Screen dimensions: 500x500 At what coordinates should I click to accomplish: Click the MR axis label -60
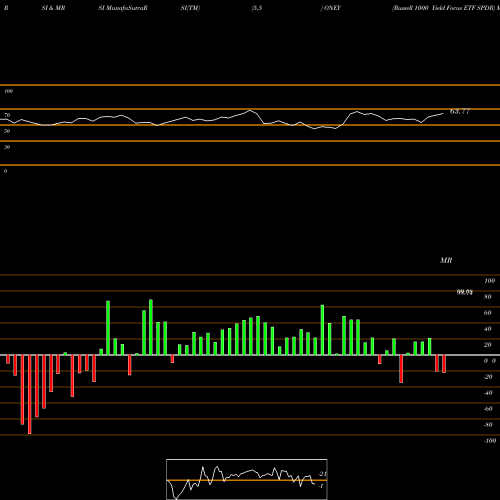point(488,409)
